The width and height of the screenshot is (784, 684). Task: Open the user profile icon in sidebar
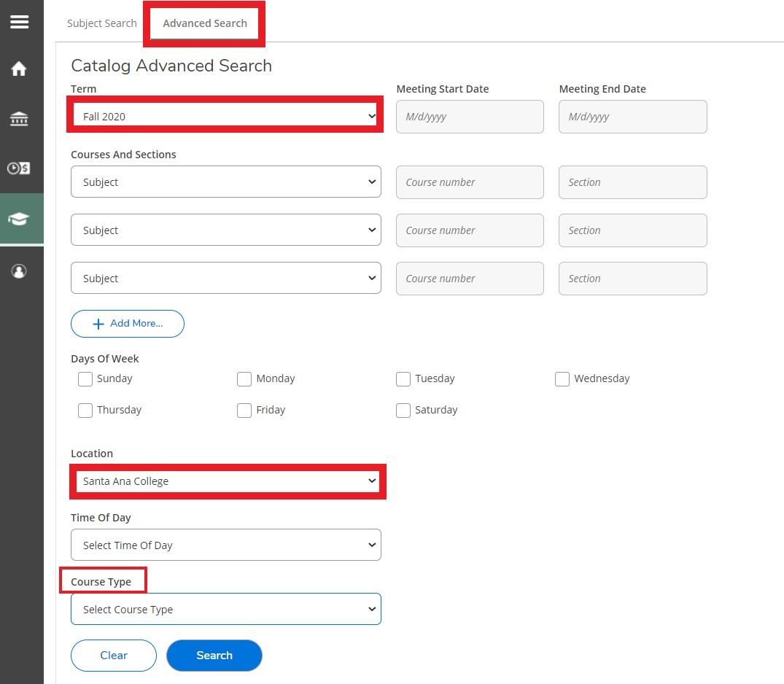(x=20, y=271)
